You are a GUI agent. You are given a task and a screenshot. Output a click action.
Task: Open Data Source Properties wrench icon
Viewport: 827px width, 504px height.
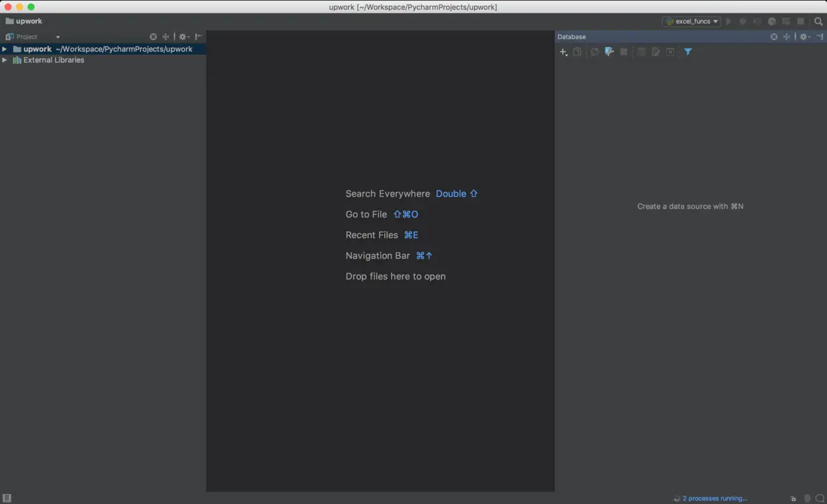click(x=609, y=52)
